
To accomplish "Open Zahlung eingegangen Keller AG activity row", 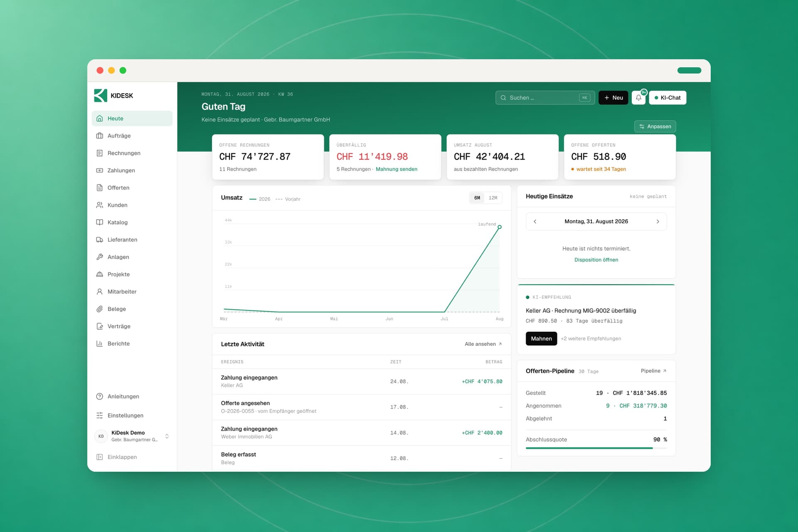I will tap(362, 382).
